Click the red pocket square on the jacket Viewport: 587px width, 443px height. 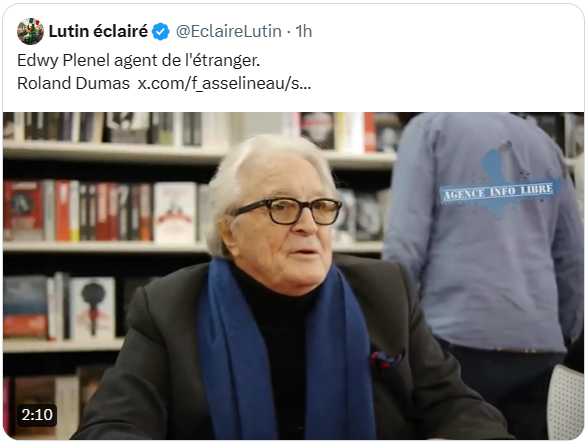(x=386, y=359)
